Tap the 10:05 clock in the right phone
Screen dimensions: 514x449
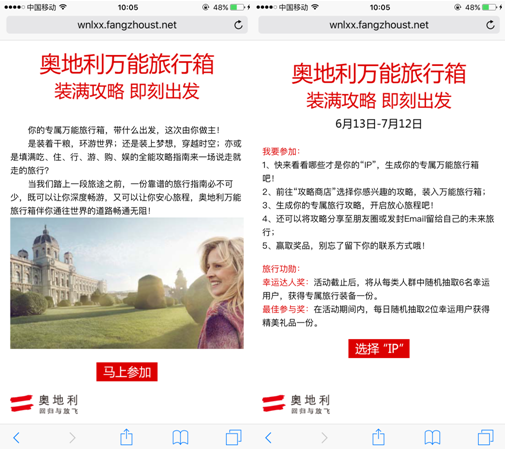[x=380, y=7]
